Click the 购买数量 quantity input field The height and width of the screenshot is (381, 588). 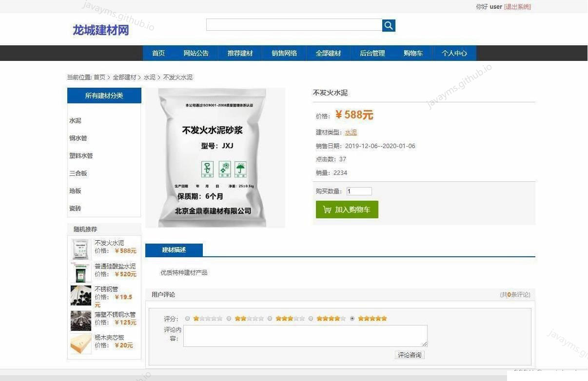(x=359, y=191)
